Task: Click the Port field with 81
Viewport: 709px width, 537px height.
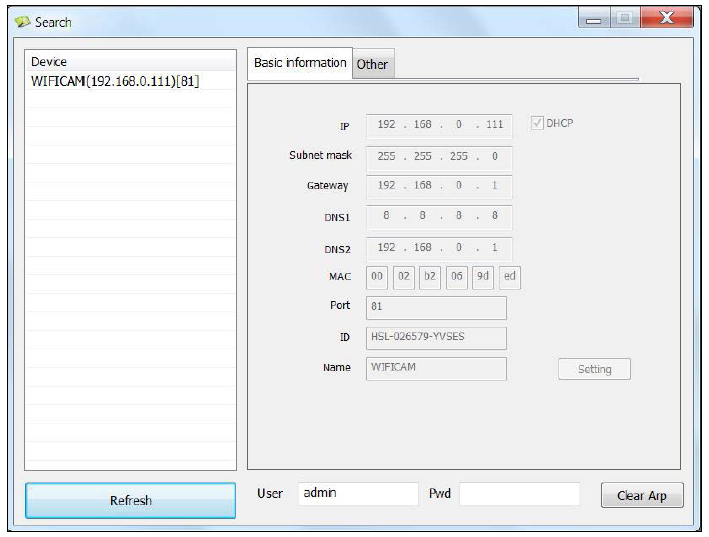Action: [436, 307]
